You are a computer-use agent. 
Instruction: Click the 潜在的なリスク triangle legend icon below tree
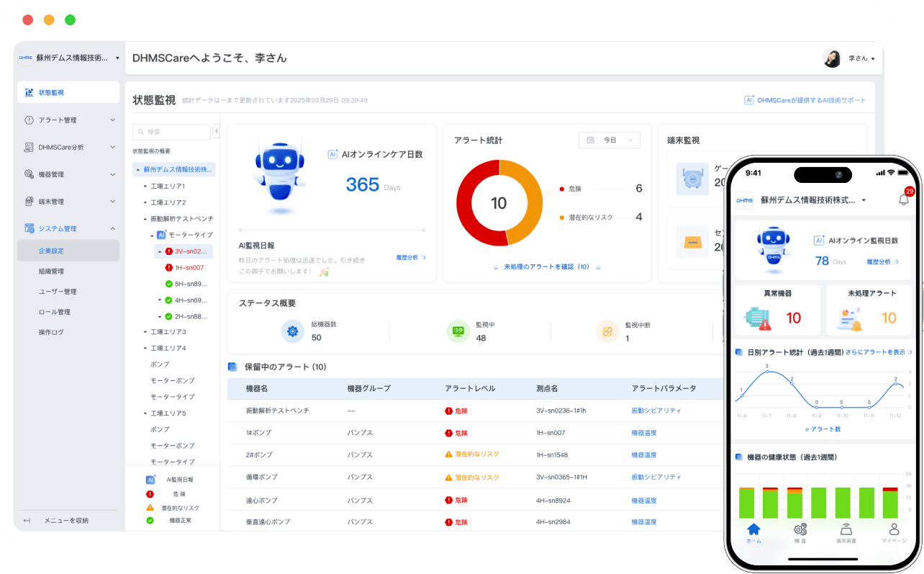[x=150, y=508]
